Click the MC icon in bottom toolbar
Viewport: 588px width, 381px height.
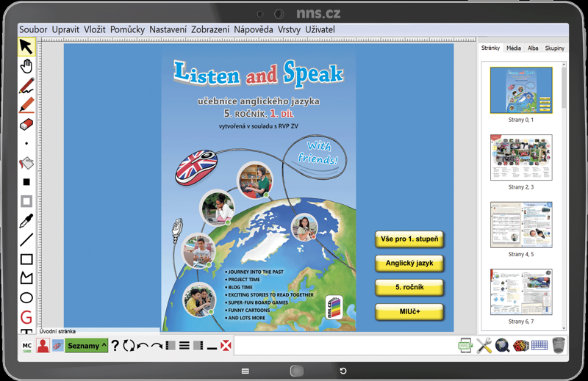27,346
